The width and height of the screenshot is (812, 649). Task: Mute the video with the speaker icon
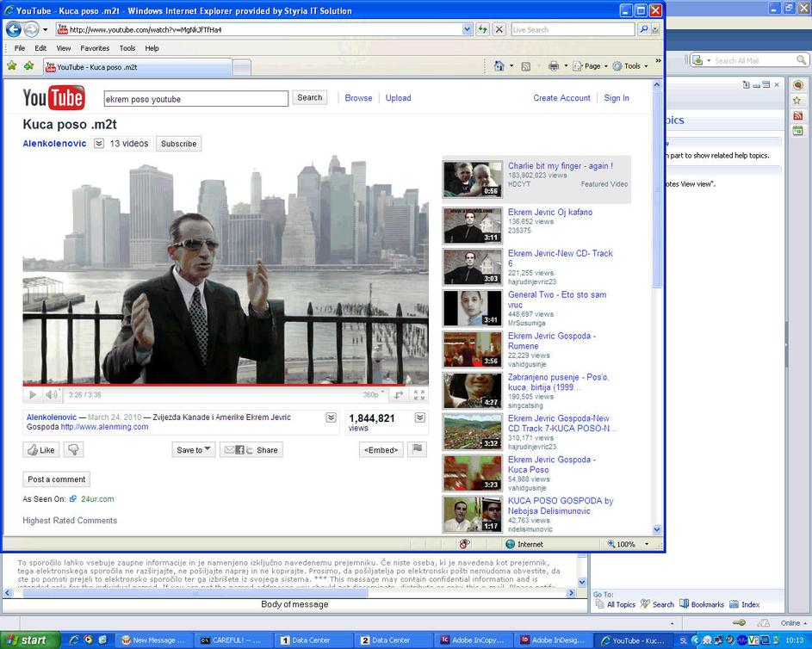[52, 395]
